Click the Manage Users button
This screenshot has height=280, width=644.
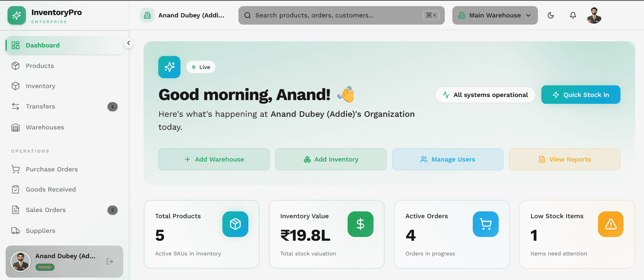(448, 159)
